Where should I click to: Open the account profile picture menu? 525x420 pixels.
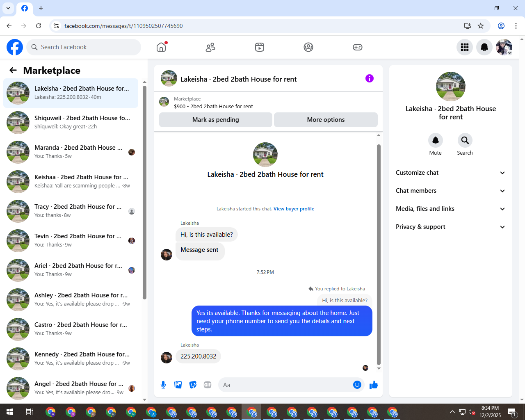504,47
